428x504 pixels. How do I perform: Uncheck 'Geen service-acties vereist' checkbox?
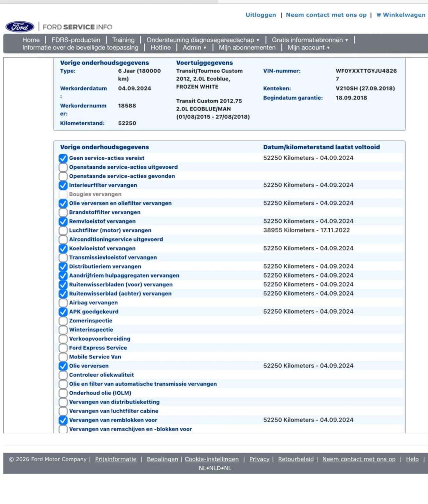click(x=63, y=158)
